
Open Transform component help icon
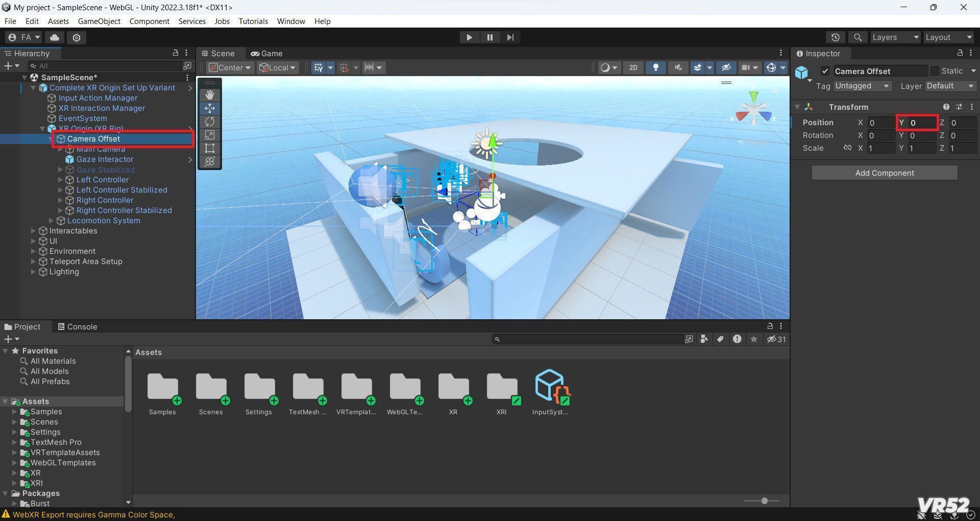click(946, 107)
